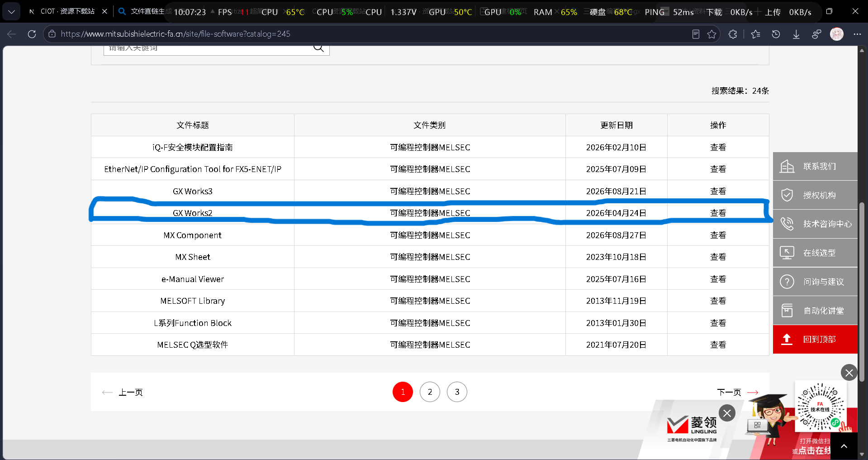Open the favorites list icon
The width and height of the screenshot is (868, 460).
[x=755, y=34]
